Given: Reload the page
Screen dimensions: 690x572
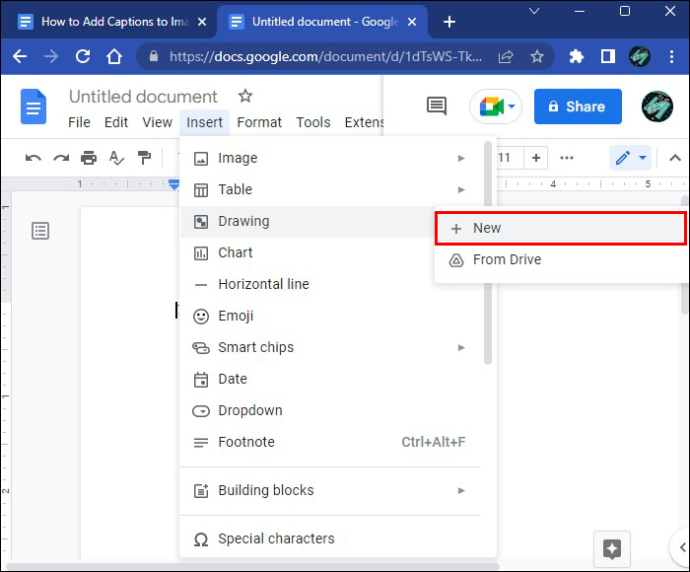Looking at the screenshot, I should click(83, 56).
